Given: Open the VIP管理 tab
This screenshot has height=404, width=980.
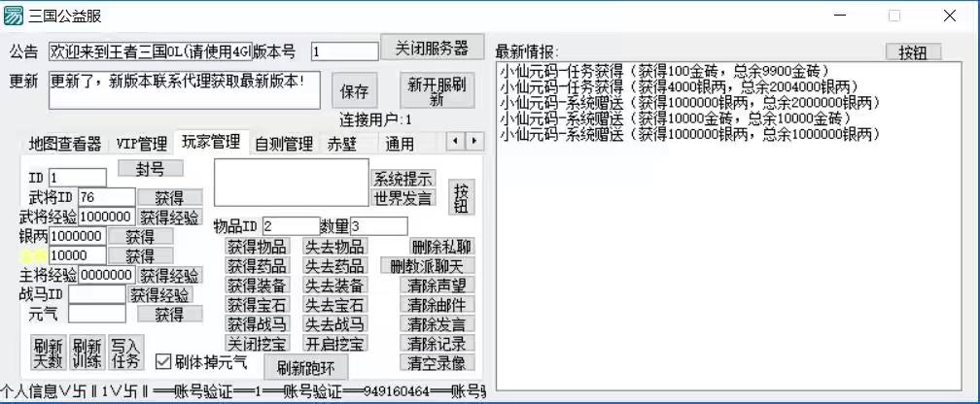Looking at the screenshot, I should 142,145.
